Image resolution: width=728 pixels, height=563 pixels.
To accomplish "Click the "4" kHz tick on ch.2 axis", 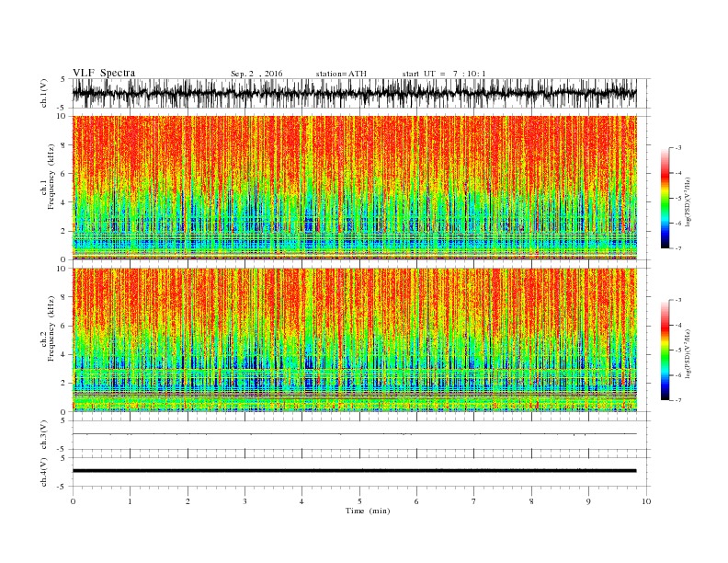I will click(x=64, y=354).
